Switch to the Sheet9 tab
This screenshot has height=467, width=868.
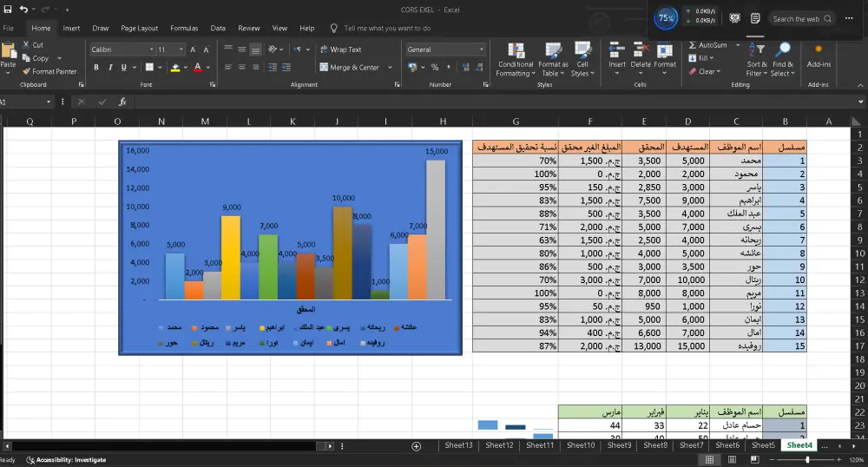tap(619, 445)
